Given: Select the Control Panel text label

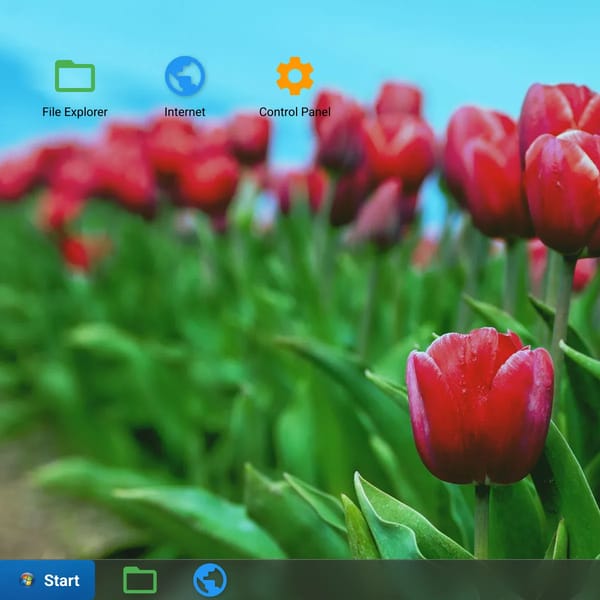Looking at the screenshot, I should (x=295, y=112).
